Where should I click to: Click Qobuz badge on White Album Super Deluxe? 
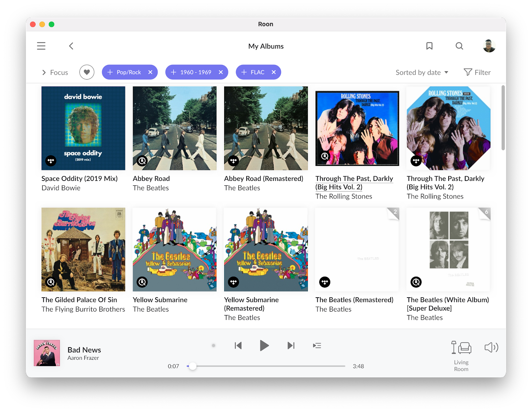[x=416, y=282]
